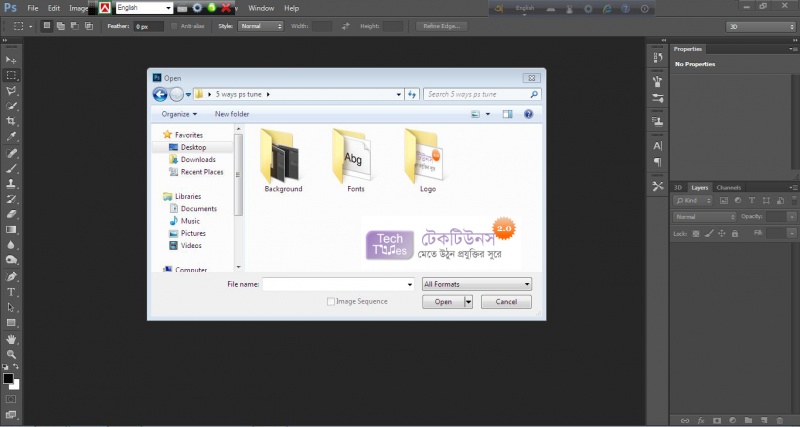The width and height of the screenshot is (800, 427).
Task: Open the Tool Presets panel icon
Action: (x=658, y=186)
